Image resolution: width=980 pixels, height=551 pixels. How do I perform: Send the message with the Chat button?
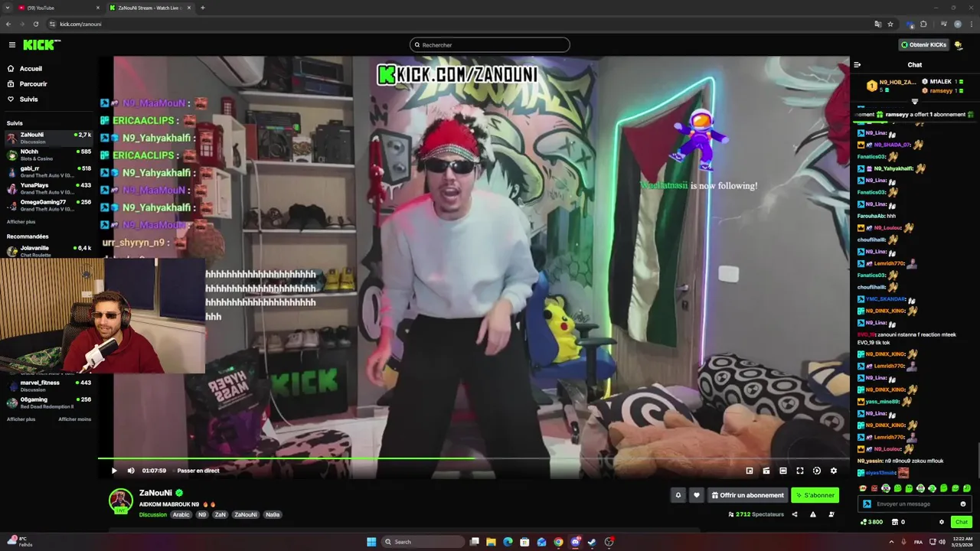[x=962, y=522]
